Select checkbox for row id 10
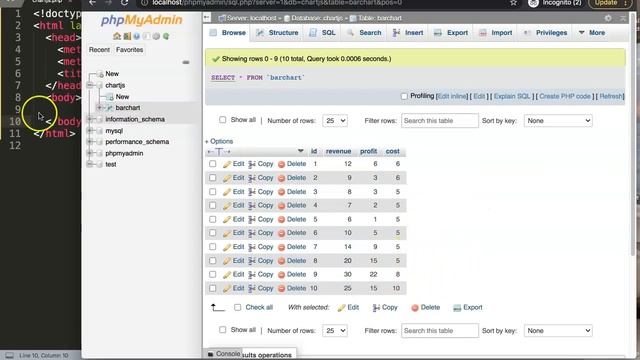 (x=213, y=288)
